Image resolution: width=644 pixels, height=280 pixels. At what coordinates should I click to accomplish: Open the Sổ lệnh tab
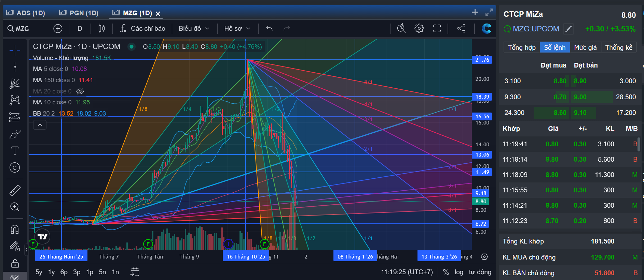click(x=555, y=47)
